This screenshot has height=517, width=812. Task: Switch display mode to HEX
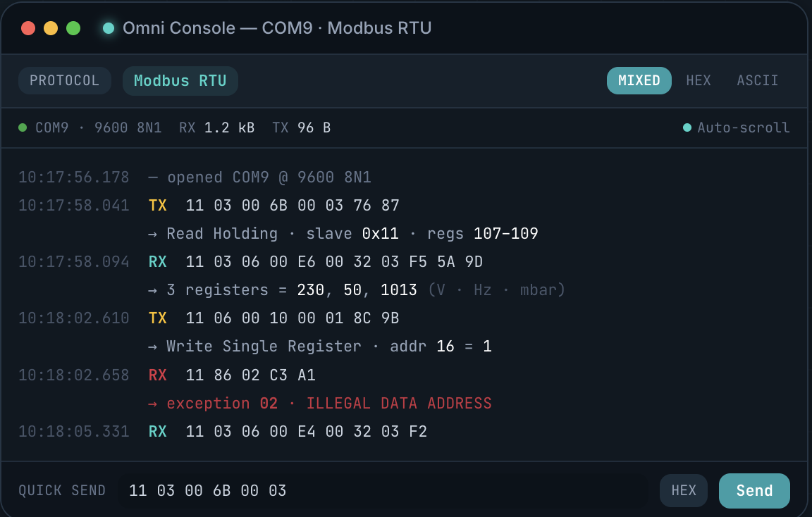[699, 81]
